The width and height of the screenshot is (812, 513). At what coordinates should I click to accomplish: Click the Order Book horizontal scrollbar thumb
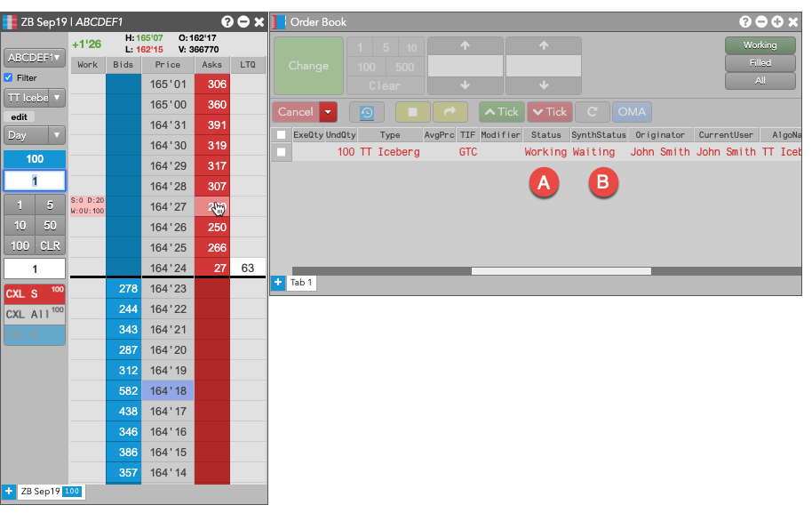click(x=561, y=271)
